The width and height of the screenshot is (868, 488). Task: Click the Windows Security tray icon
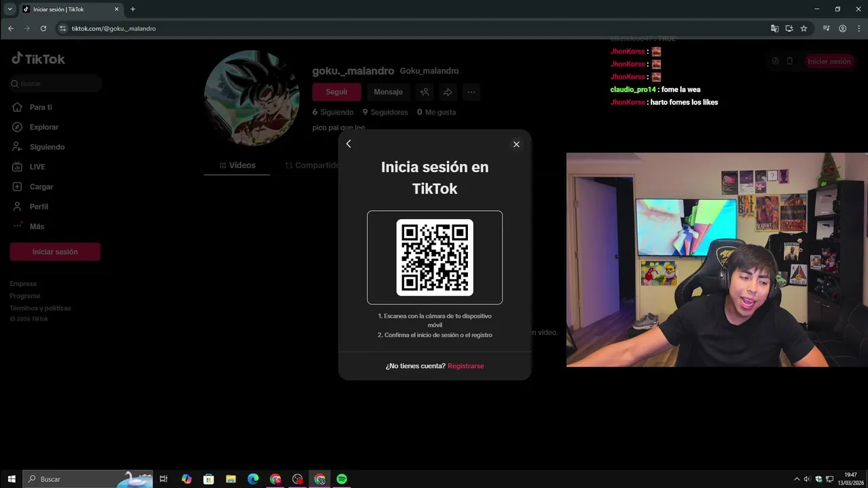(818, 479)
